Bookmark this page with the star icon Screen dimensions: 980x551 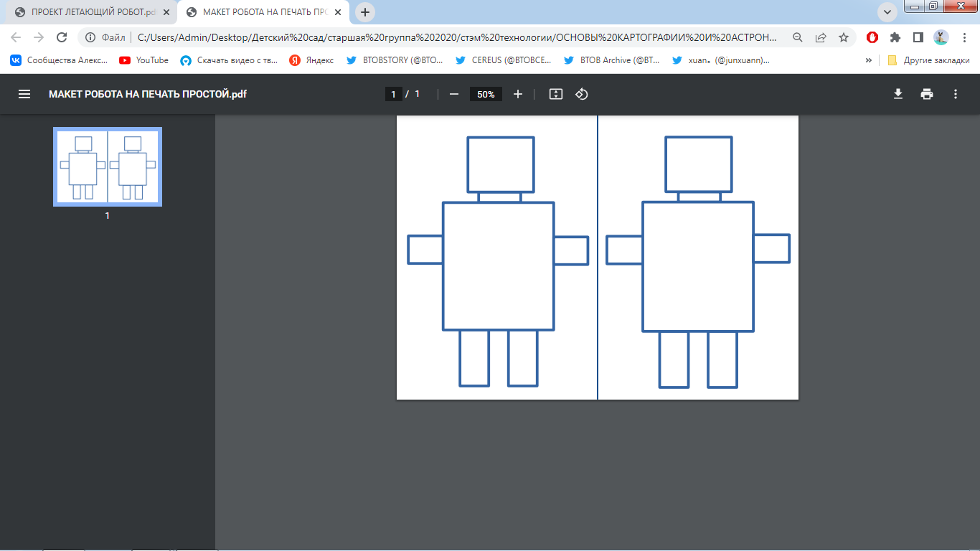pyautogui.click(x=844, y=37)
